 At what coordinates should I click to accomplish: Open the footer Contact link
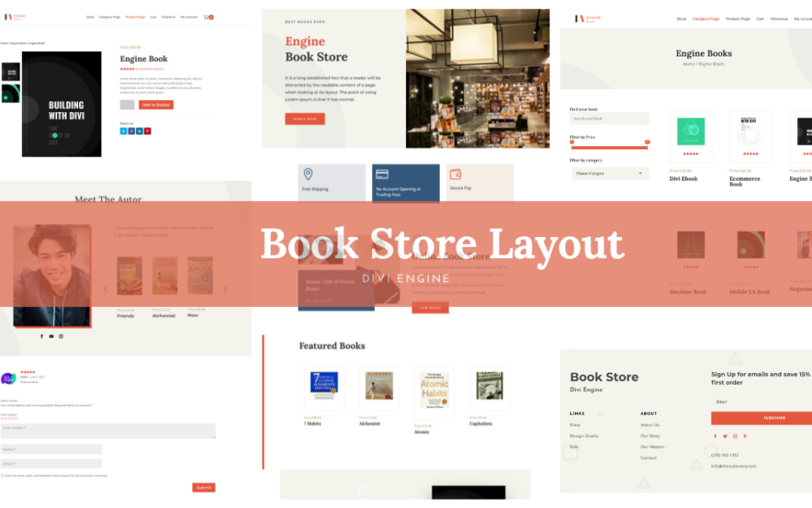click(648, 458)
